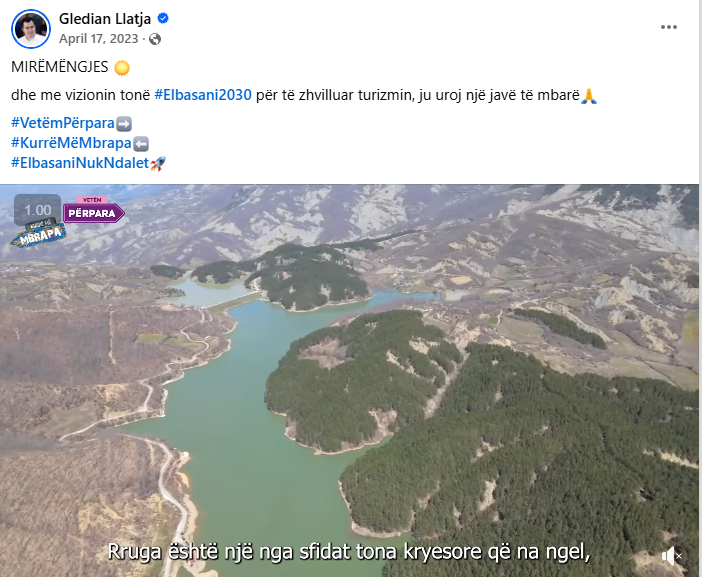Open the #ElbasaniNukNdalet hashtag link
This screenshot has width=702, height=577.
(x=80, y=162)
